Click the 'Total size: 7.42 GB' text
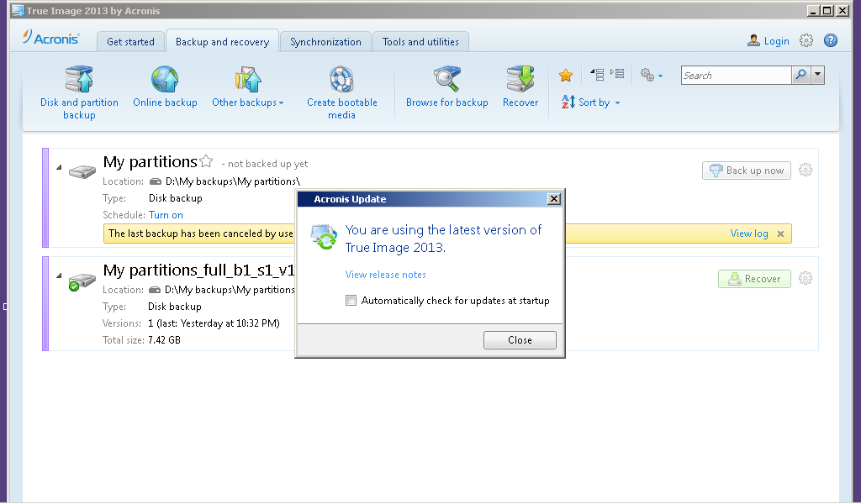 (141, 340)
